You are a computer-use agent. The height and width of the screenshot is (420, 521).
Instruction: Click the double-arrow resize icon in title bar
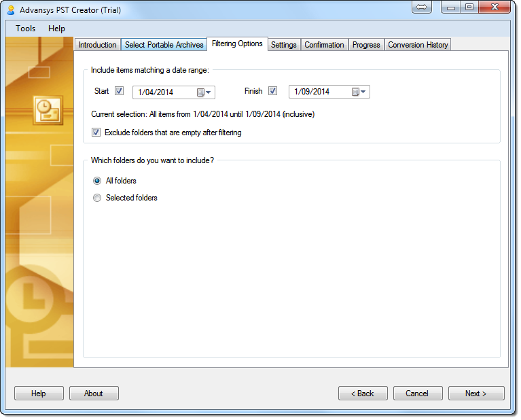tap(422, 7)
